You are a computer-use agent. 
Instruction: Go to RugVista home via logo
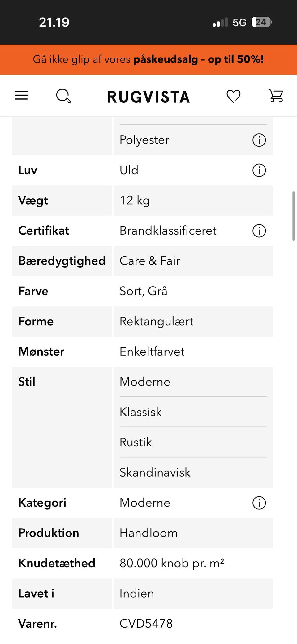148,97
